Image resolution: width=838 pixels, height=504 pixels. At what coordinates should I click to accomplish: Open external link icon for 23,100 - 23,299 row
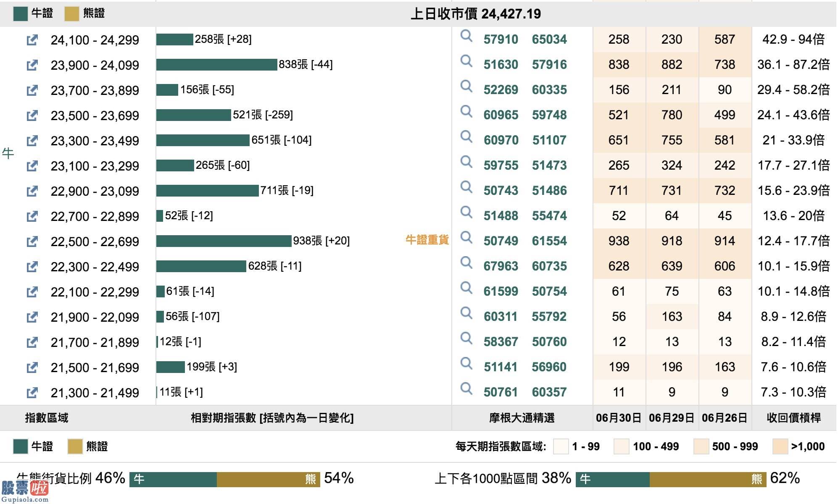click(x=32, y=166)
